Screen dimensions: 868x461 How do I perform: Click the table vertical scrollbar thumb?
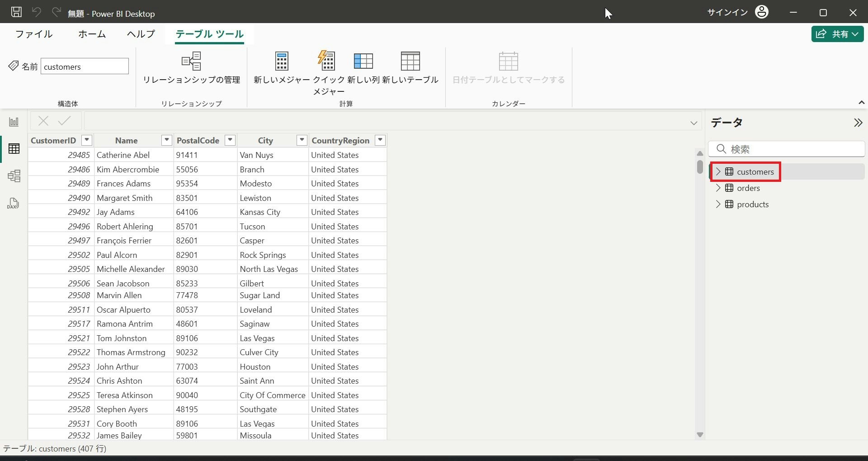coord(700,167)
